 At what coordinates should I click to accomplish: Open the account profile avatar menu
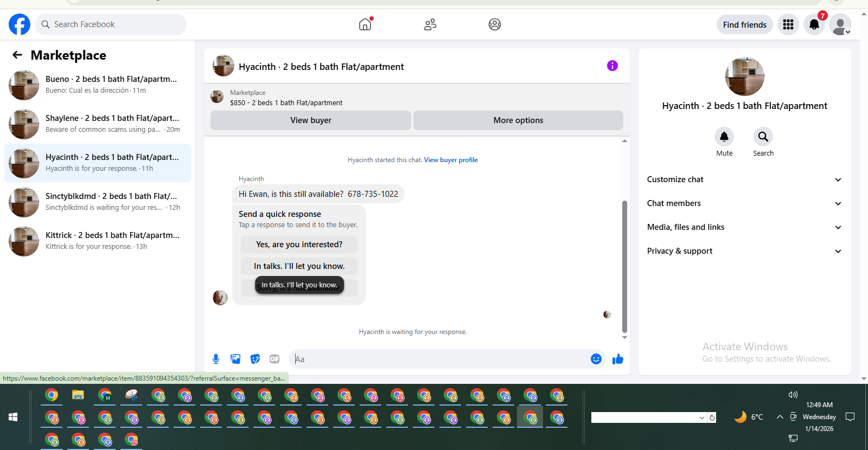[840, 24]
